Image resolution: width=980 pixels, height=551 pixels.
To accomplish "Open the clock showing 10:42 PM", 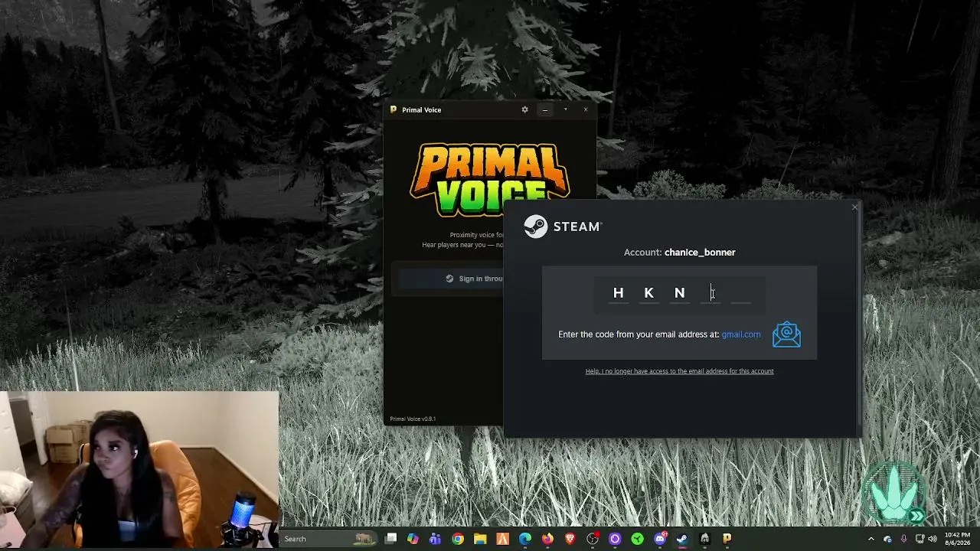I will (957, 539).
